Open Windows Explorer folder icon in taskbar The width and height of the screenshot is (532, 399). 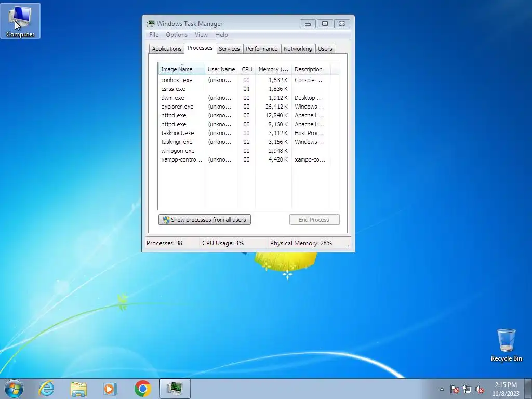78,389
